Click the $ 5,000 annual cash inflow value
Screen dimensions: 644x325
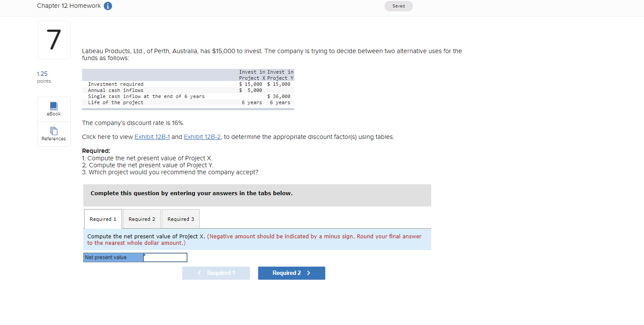click(251, 90)
